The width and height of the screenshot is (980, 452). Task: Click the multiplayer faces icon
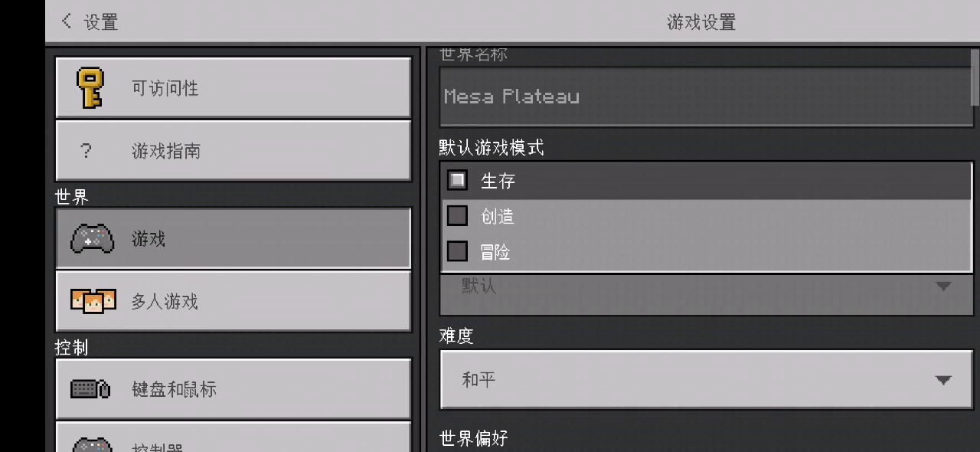click(x=93, y=301)
